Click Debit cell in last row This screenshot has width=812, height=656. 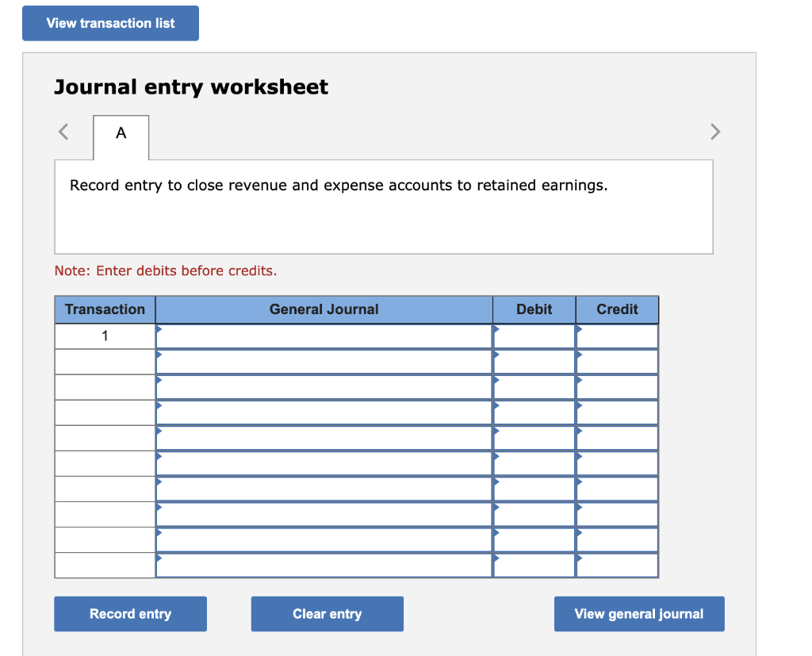[534, 565]
